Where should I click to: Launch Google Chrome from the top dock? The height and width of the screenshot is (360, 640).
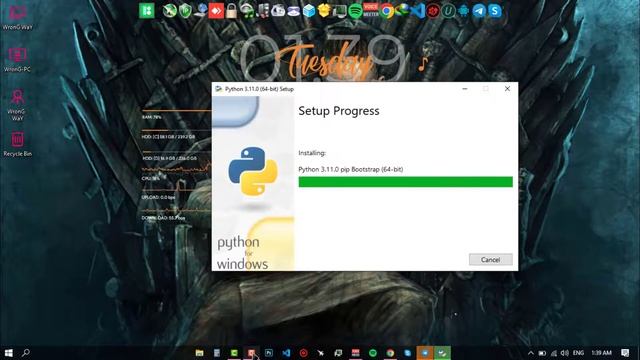tap(387, 11)
